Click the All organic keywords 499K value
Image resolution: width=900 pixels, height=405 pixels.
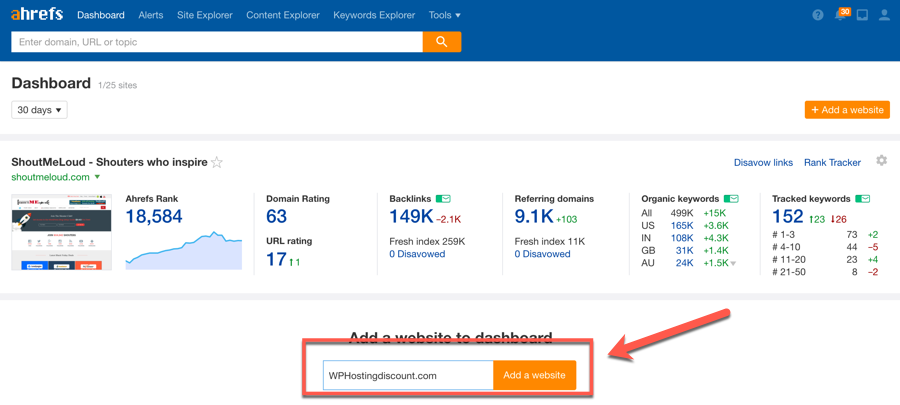[x=682, y=213]
